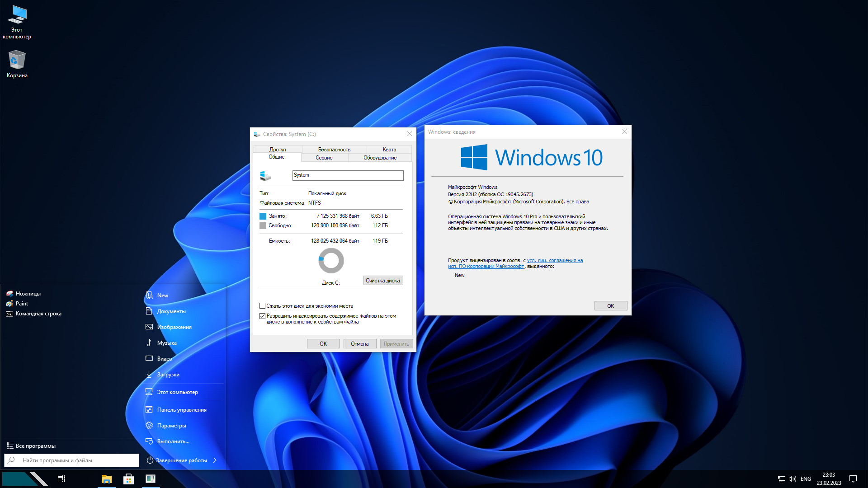The image size is (868, 488).
Task: Open Панель управления from the start menu
Action: [x=181, y=410]
